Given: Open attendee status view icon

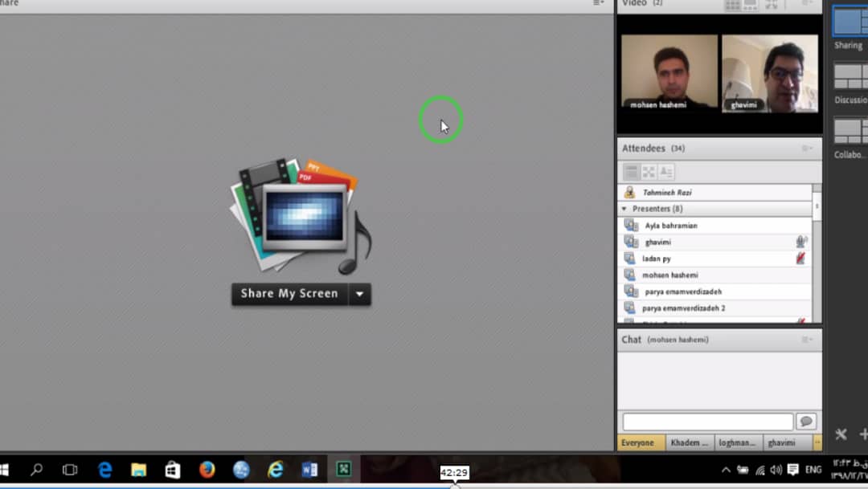Looking at the screenshot, I should pyautogui.click(x=665, y=172).
